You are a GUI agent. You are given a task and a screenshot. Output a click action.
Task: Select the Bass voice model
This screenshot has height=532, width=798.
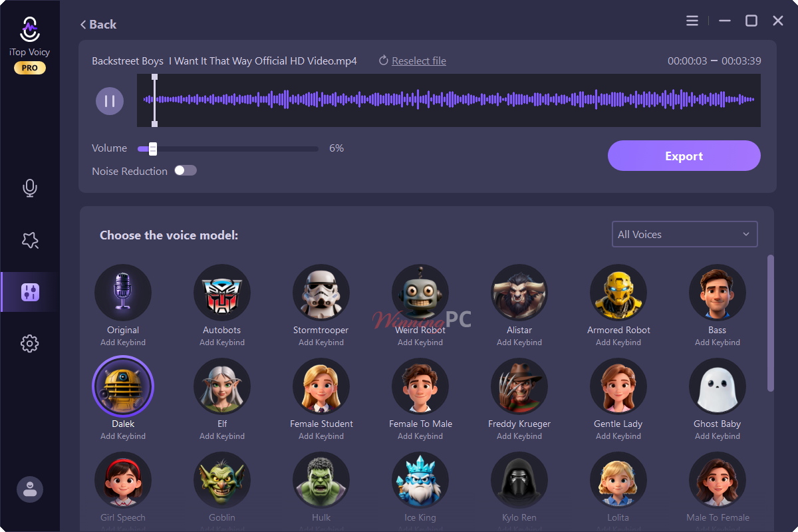[x=718, y=293]
